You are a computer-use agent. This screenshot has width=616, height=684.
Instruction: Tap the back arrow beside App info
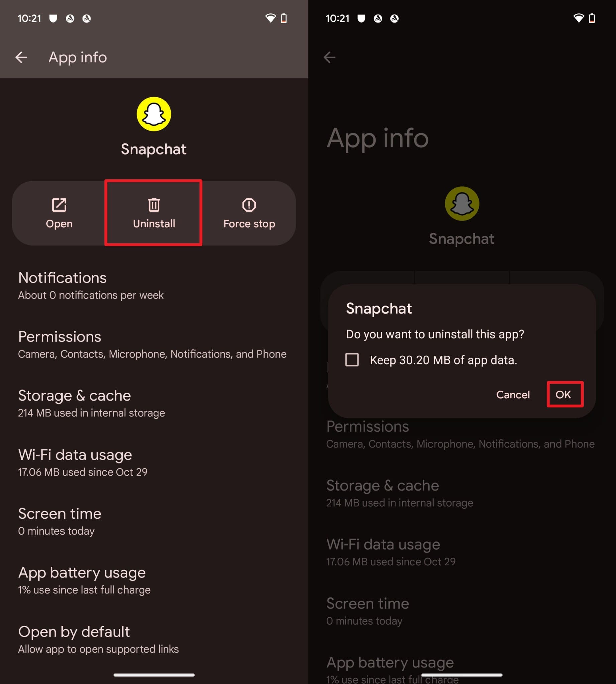pos(21,57)
